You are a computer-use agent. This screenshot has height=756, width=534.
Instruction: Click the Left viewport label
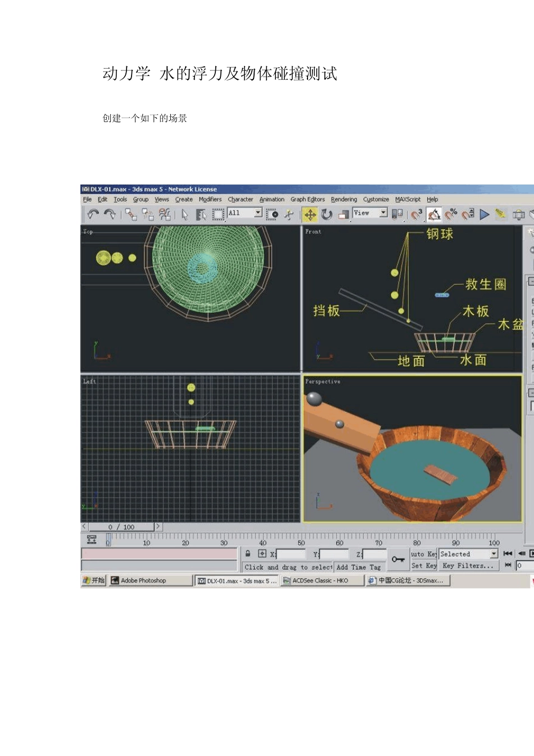coord(89,381)
